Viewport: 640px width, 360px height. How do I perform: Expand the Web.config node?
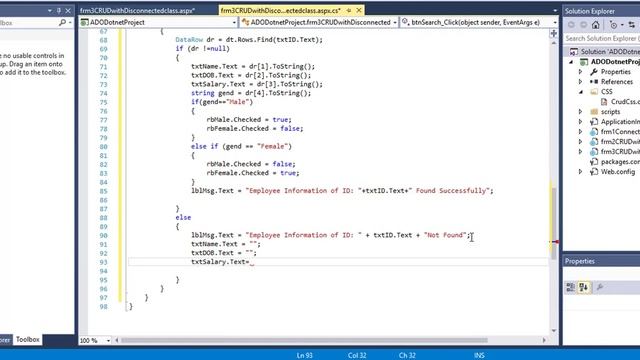[580, 172]
